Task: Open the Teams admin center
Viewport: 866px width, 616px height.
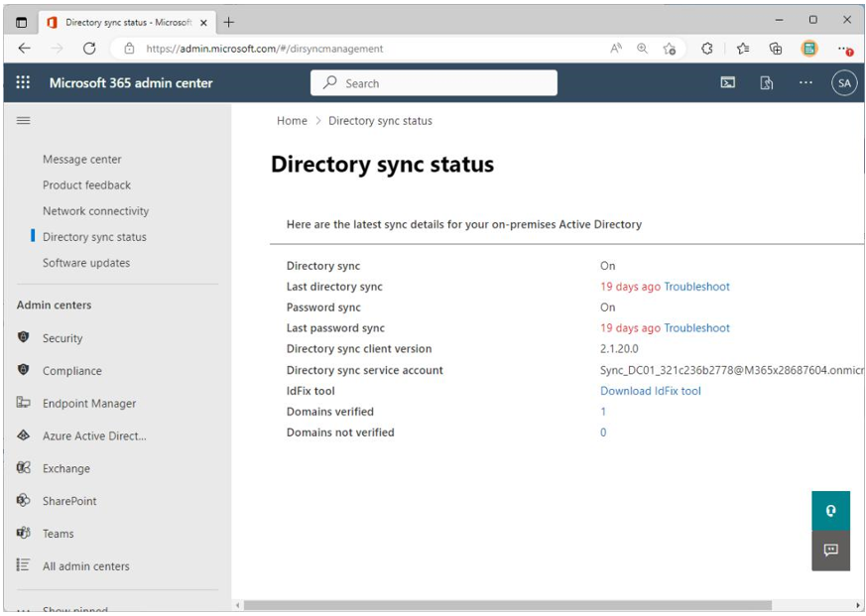Action: pos(58,534)
